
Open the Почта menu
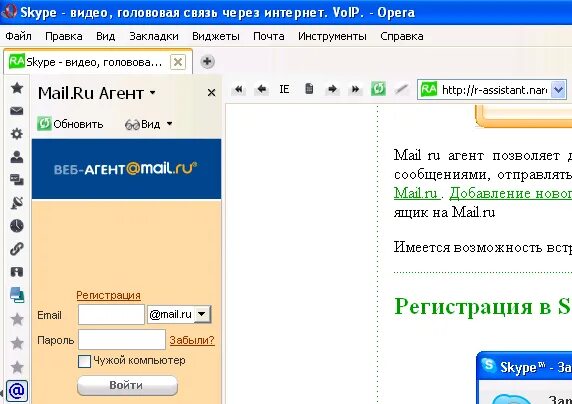(x=269, y=36)
